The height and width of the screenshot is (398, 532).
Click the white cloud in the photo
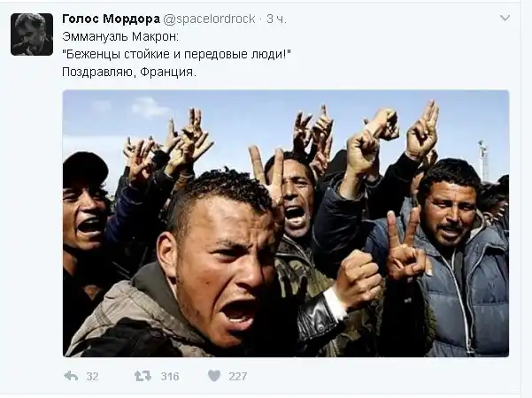pos(150,107)
